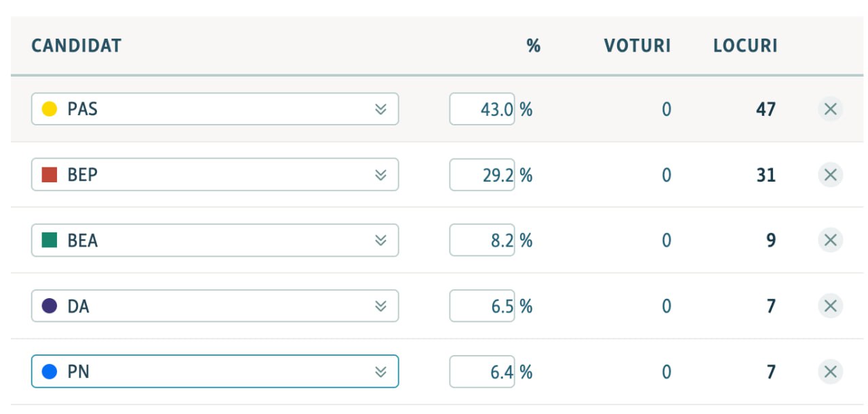Expand the DA dropdown chevron
Viewport: 868px width, 414px height.
coord(381,306)
